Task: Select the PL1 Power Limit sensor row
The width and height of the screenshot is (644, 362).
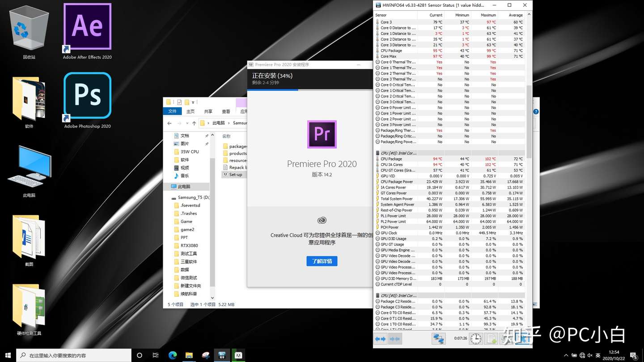Action: 449,216
